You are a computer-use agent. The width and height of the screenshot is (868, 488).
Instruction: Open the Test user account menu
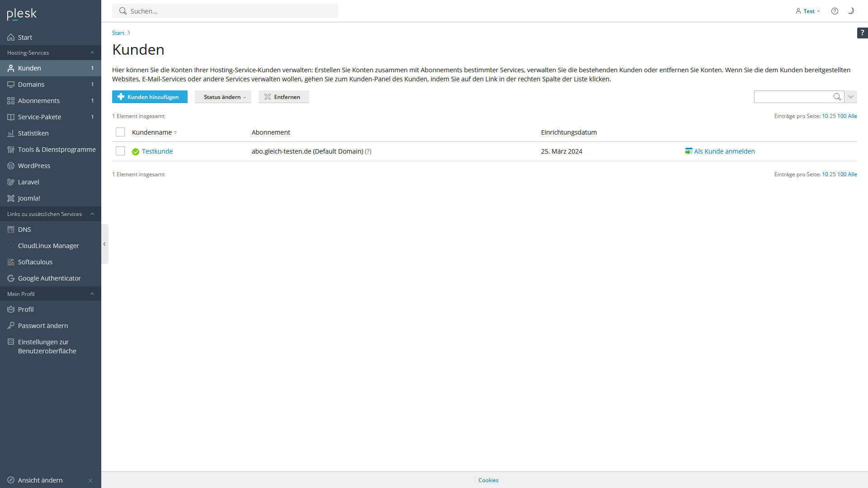click(808, 11)
